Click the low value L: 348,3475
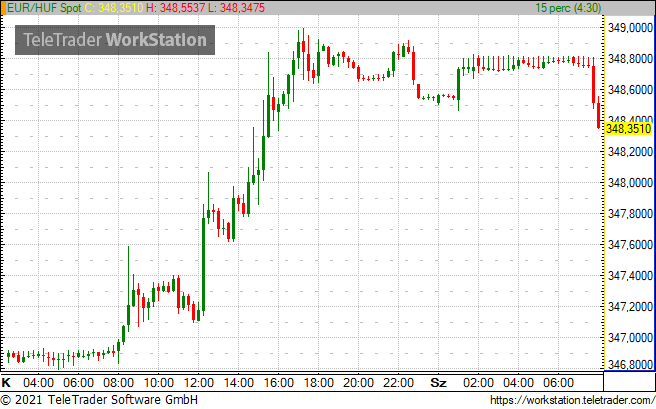Screen dimensions: 656x409 click(x=236, y=8)
